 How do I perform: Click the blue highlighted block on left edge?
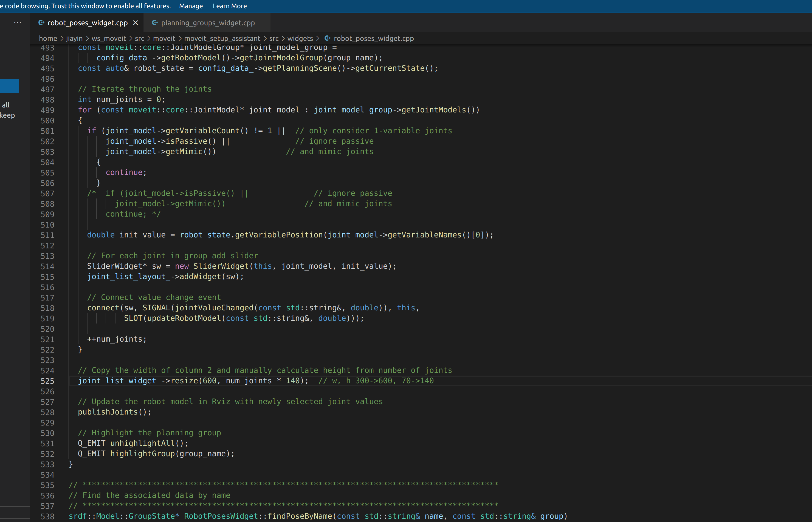[x=10, y=86]
